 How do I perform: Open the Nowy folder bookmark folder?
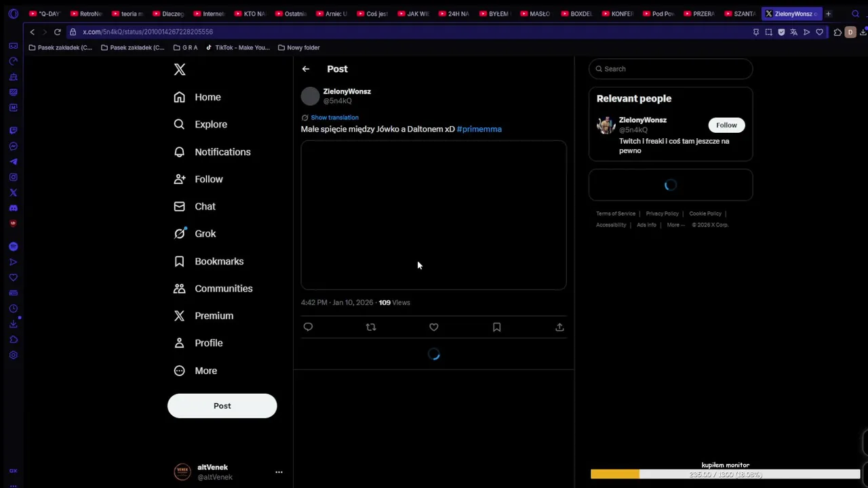click(298, 47)
